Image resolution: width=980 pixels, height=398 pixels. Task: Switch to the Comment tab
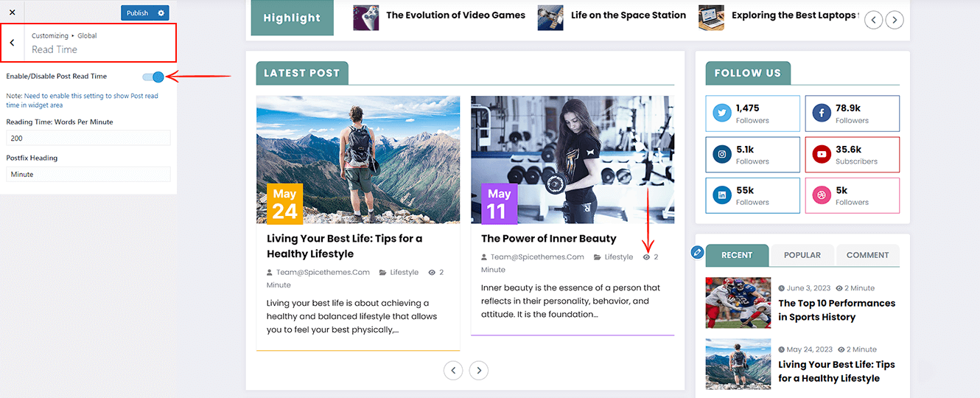[x=867, y=255]
